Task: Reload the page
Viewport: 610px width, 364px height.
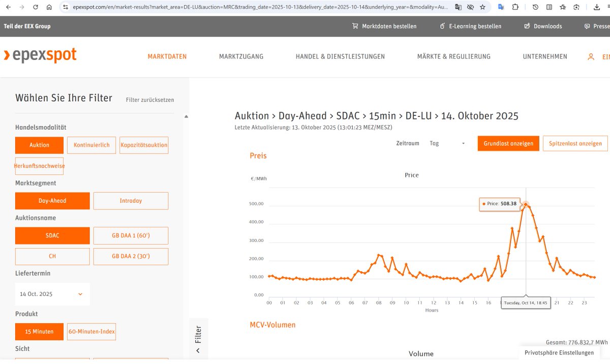Action: point(36,7)
